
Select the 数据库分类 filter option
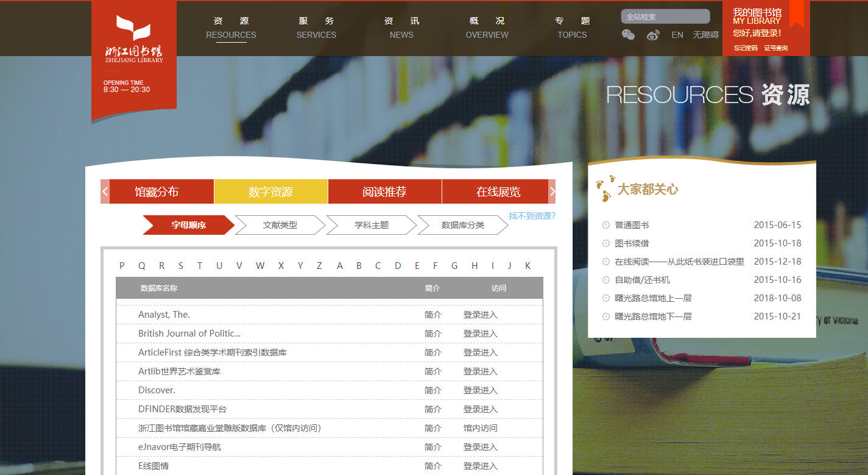[463, 225]
